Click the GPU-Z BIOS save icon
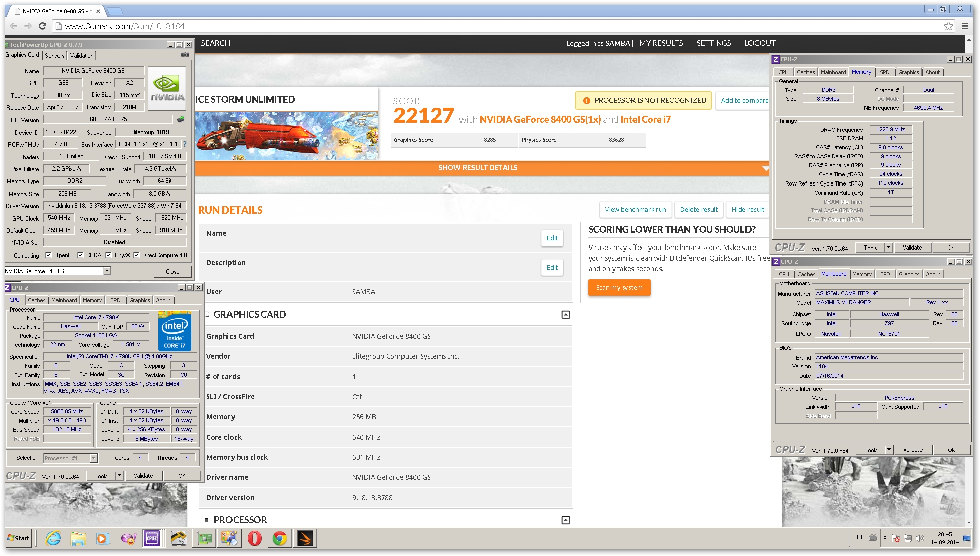 [181, 119]
